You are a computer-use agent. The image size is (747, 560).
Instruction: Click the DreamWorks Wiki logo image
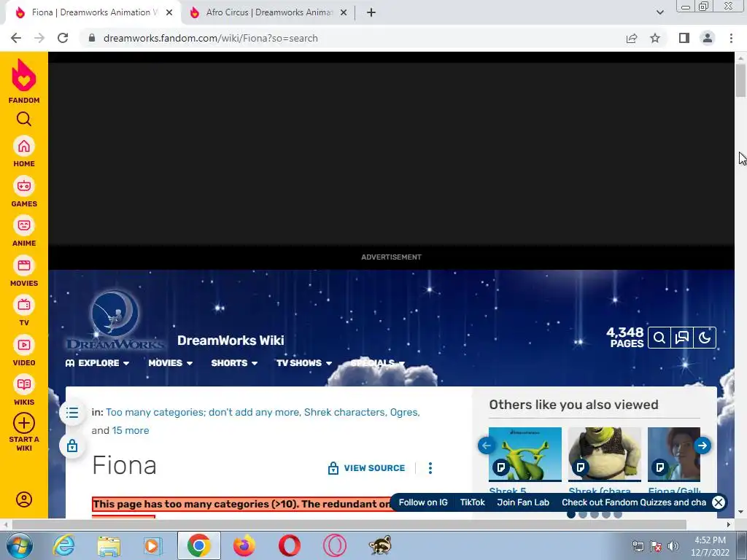(x=115, y=319)
